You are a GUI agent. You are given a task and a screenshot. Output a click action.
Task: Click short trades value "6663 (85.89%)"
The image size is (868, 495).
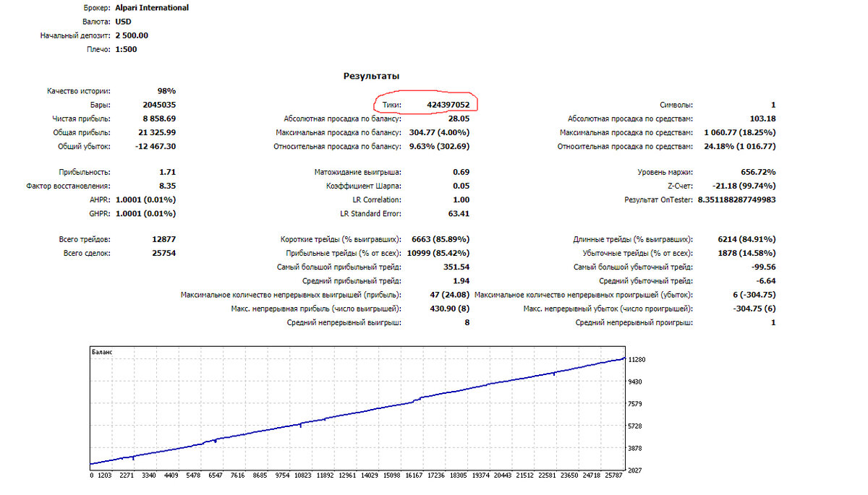click(441, 239)
